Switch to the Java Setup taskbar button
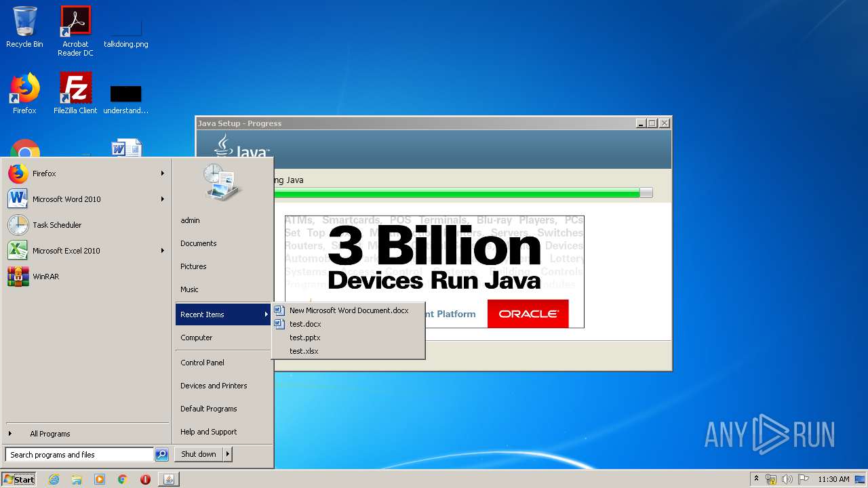 click(x=169, y=479)
